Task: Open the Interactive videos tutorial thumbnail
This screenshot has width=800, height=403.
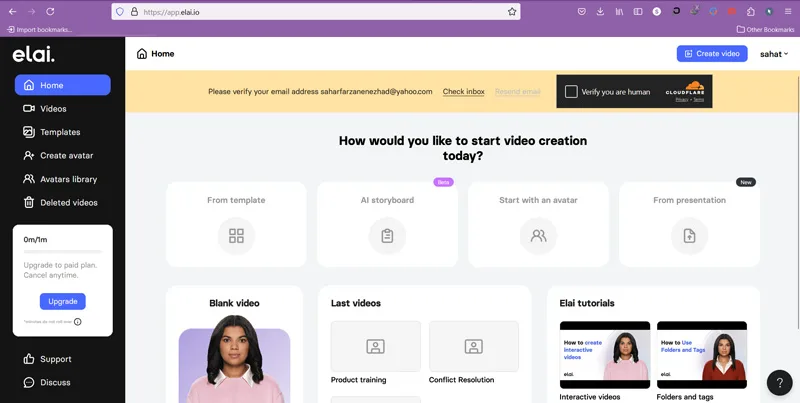Action: point(605,355)
